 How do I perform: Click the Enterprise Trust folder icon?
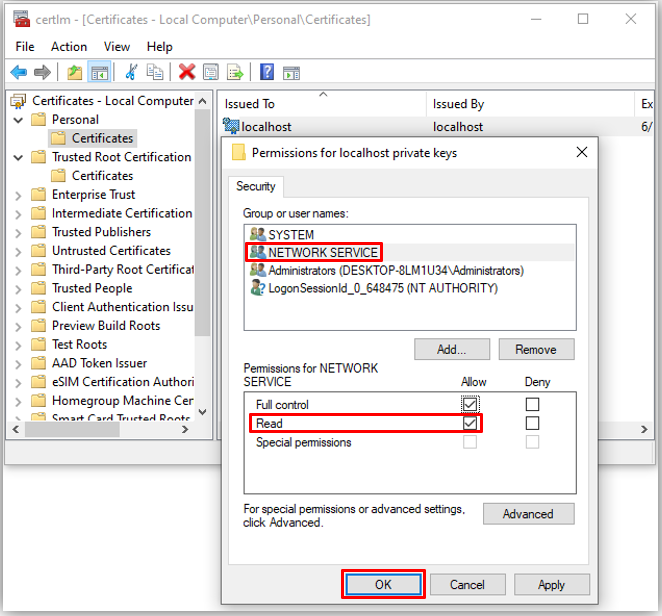[38, 195]
